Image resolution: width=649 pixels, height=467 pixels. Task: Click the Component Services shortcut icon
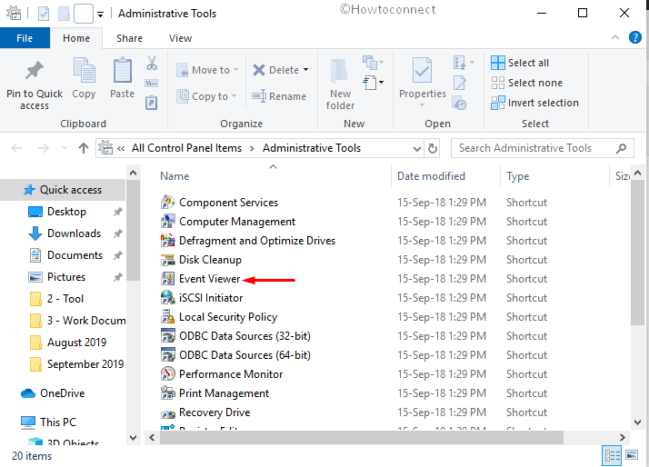point(168,202)
